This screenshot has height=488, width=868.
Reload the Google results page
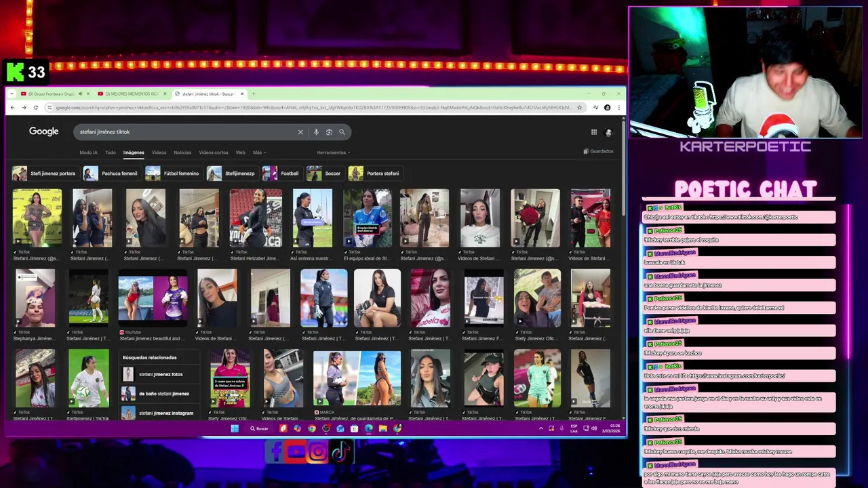pyautogui.click(x=36, y=108)
